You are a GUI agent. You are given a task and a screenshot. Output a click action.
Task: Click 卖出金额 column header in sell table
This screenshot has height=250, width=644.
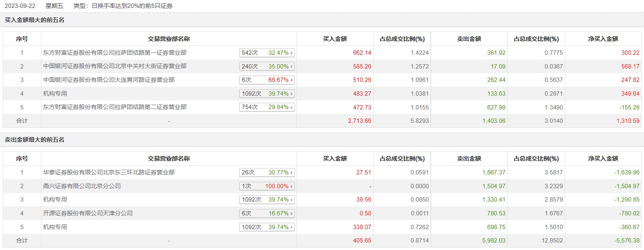pos(469,159)
